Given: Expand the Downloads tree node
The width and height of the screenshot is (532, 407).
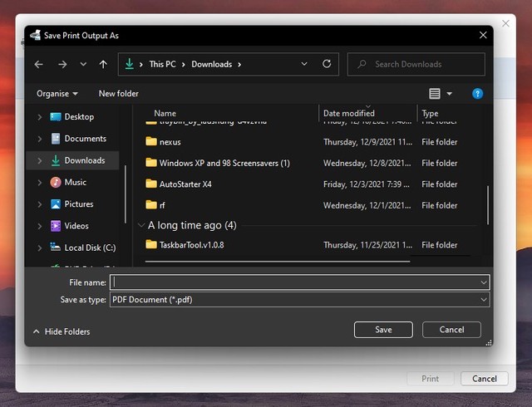Looking at the screenshot, I should [x=40, y=160].
